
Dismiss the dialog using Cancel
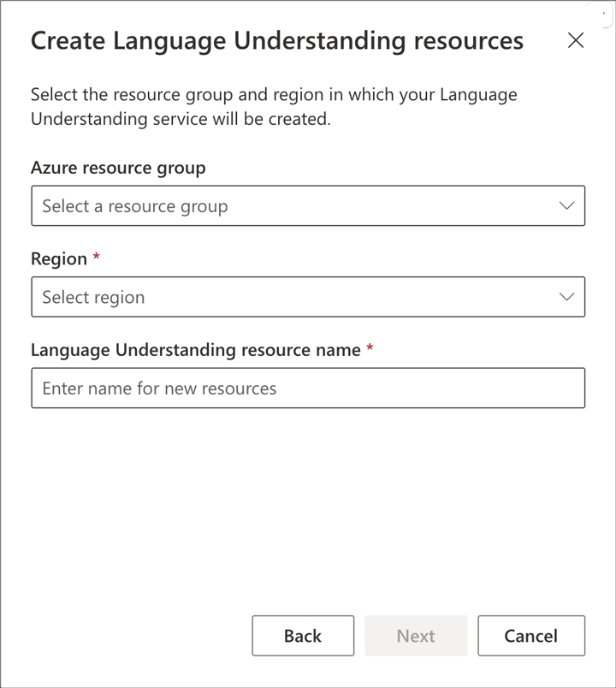(531, 636)
